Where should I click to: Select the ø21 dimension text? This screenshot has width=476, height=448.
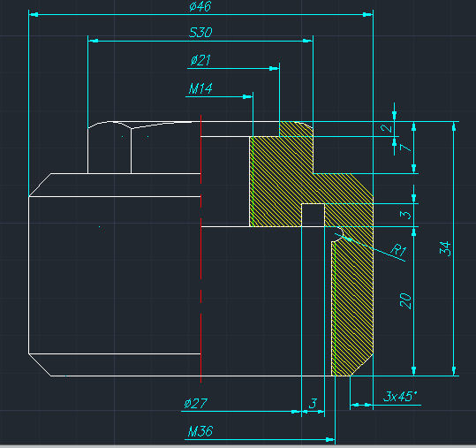click(x=200, y=60)
